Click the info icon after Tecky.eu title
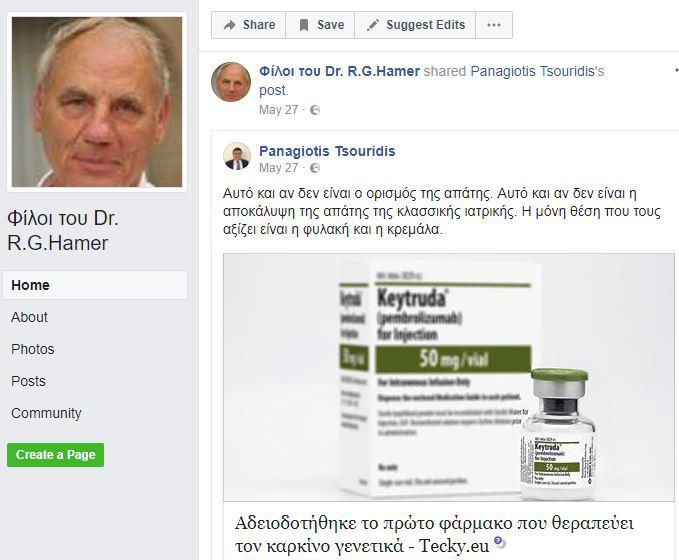Viewport: 679px width, 560px height. 499,541
